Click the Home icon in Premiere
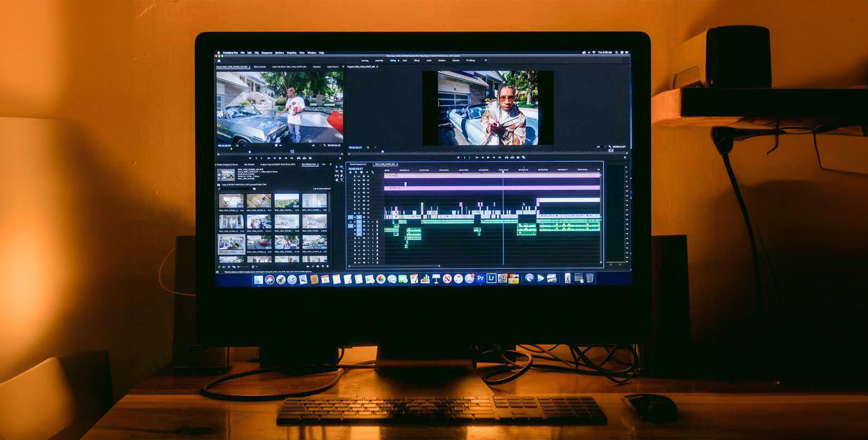Screen dimensions: 868x440 pyautogui.click(x=219, y=60)
